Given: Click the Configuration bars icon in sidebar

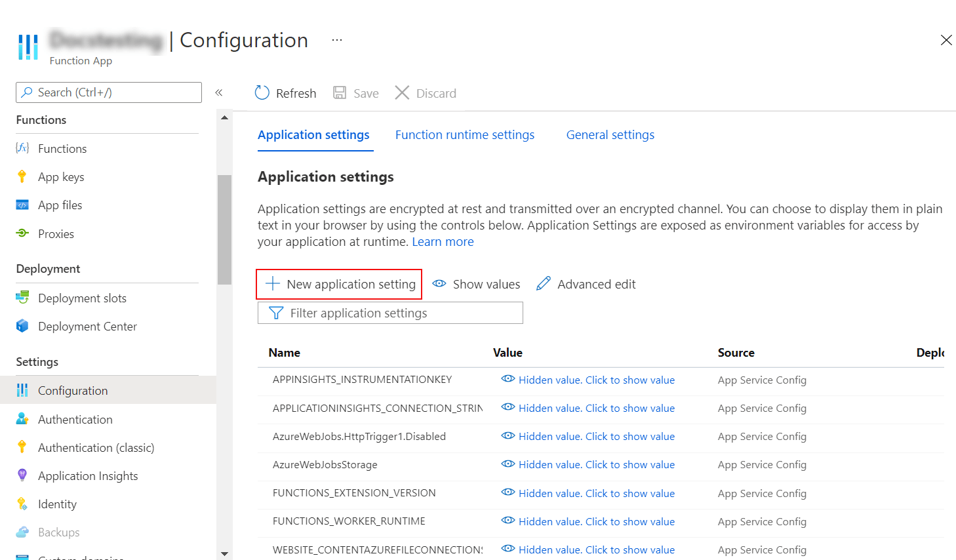Looking at the screenshot, I should (x=22, y=390).
